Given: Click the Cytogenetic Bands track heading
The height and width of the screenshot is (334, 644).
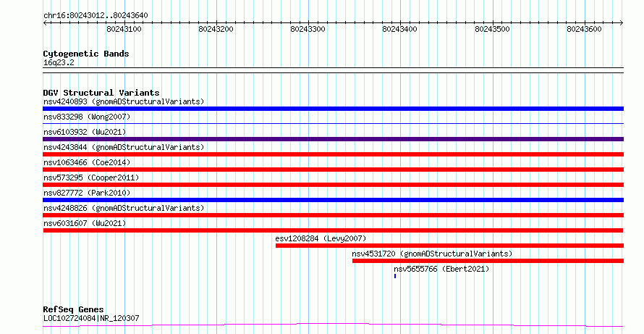Looking at the screenshot, I should click(x=86, y=54).
